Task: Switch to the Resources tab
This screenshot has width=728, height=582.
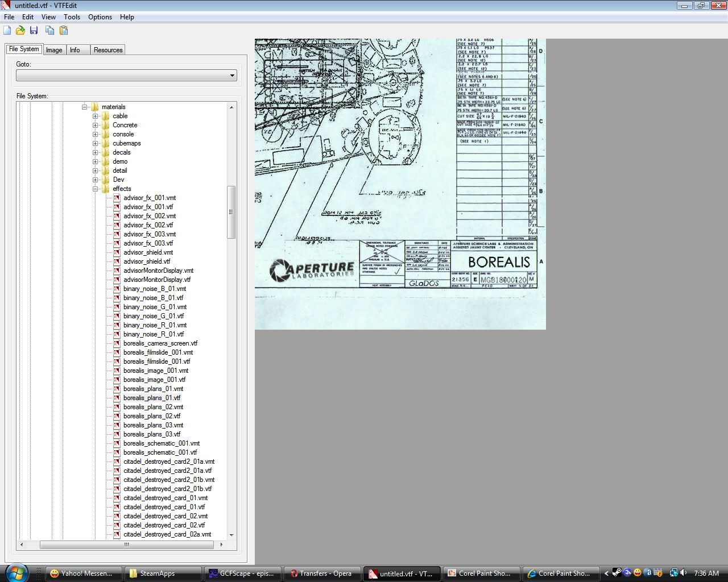Action: (108, 50)
